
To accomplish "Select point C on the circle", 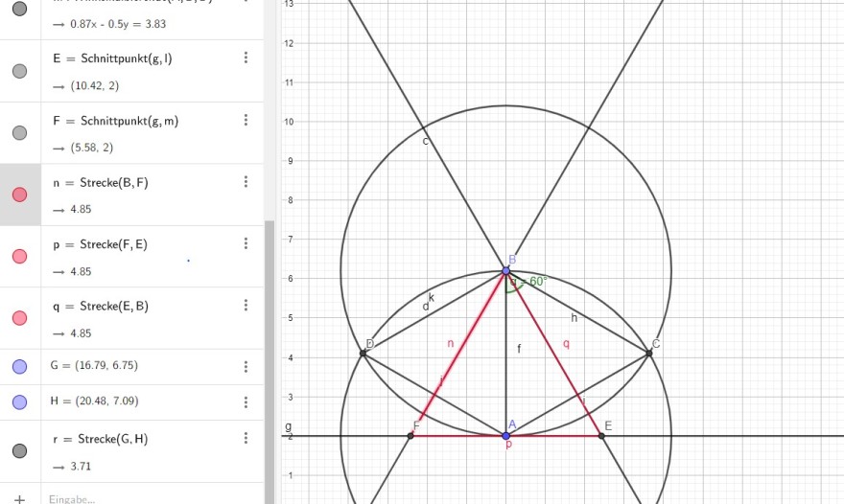I will click(648, 353).
